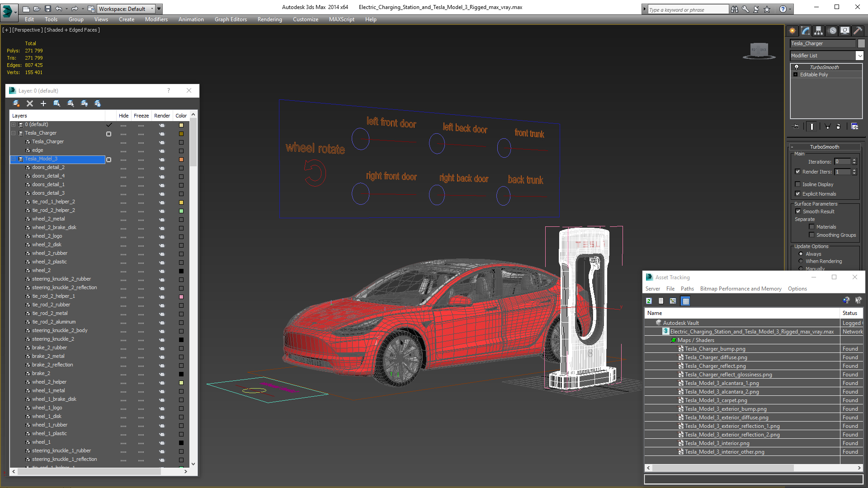Click the Iterations spinner up arrow

(x=854, y=160)
